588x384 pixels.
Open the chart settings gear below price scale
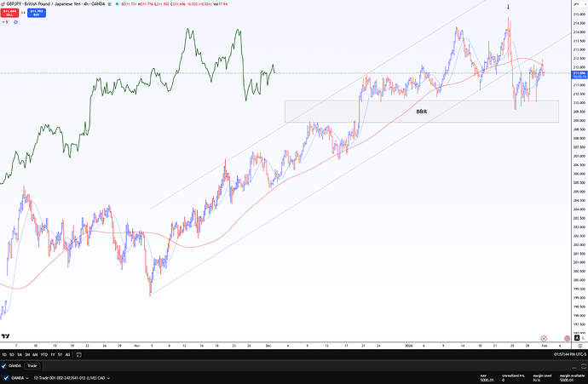click(580, 346)
